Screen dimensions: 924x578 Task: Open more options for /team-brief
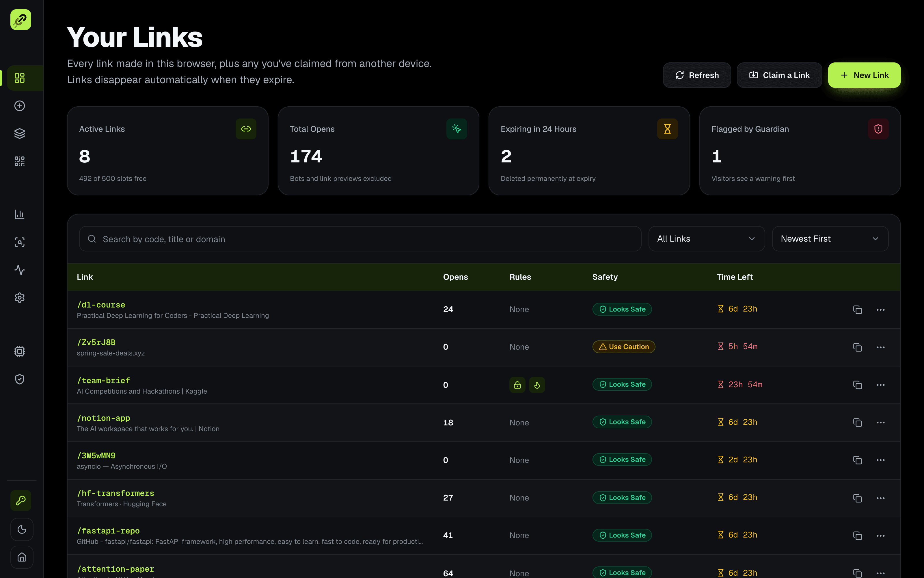[880, 385]
